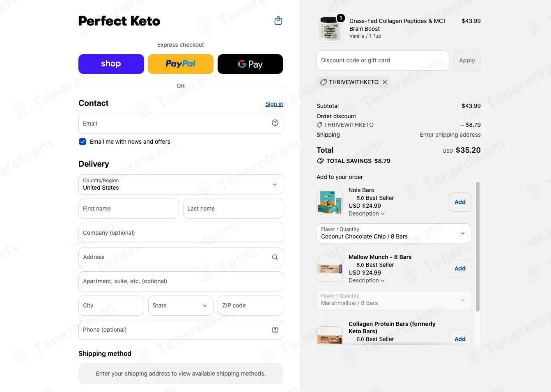Remove the THRIVEWITHKETO discount code tag
Viewport: 551px width, 392px height.
point(385,82)
